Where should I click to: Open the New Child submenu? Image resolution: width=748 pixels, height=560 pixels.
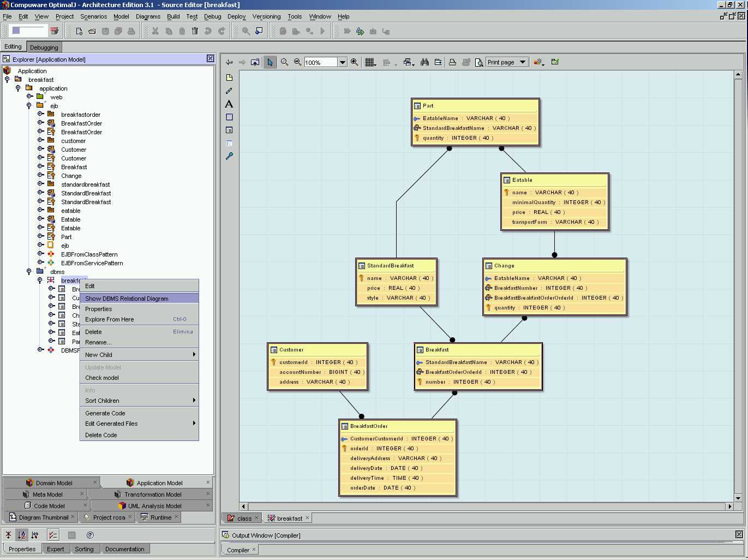(x=139, y=355)
